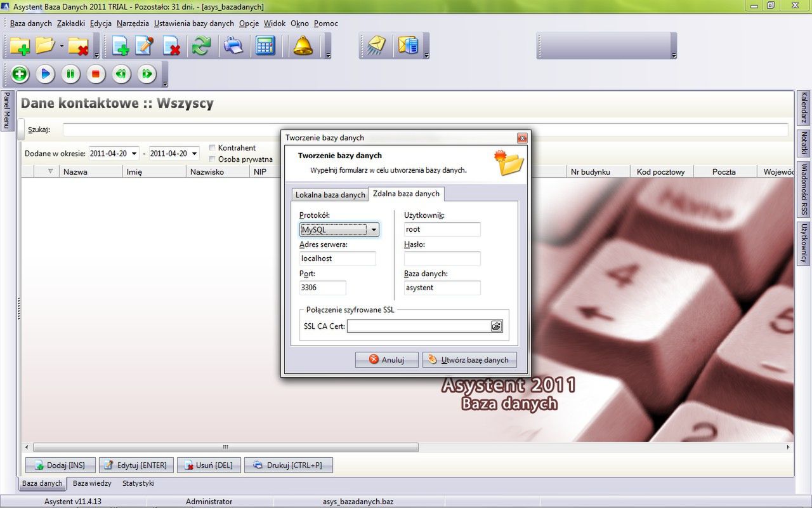The height and width of the screenshot is (508, 812).
Task: Open the Widok menu
Action: pyautogui.click(x=275, y=23)
